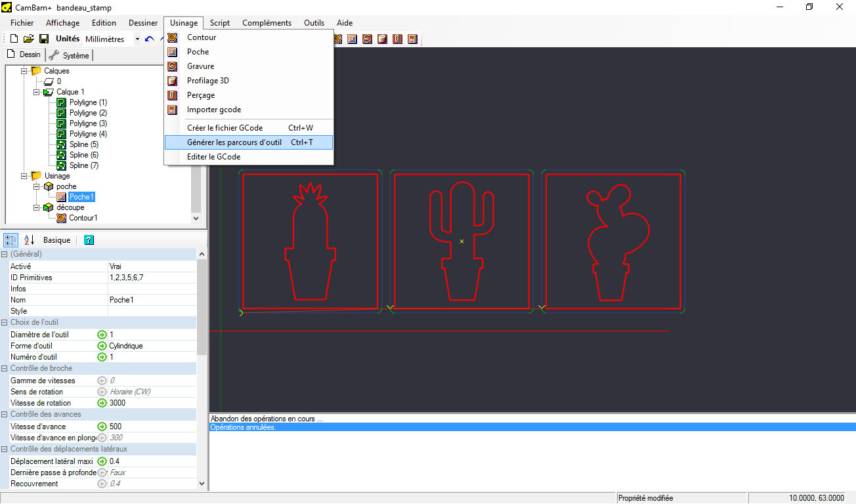Open property help via question mark icon
856x504 pixels.
coord(89,240)
